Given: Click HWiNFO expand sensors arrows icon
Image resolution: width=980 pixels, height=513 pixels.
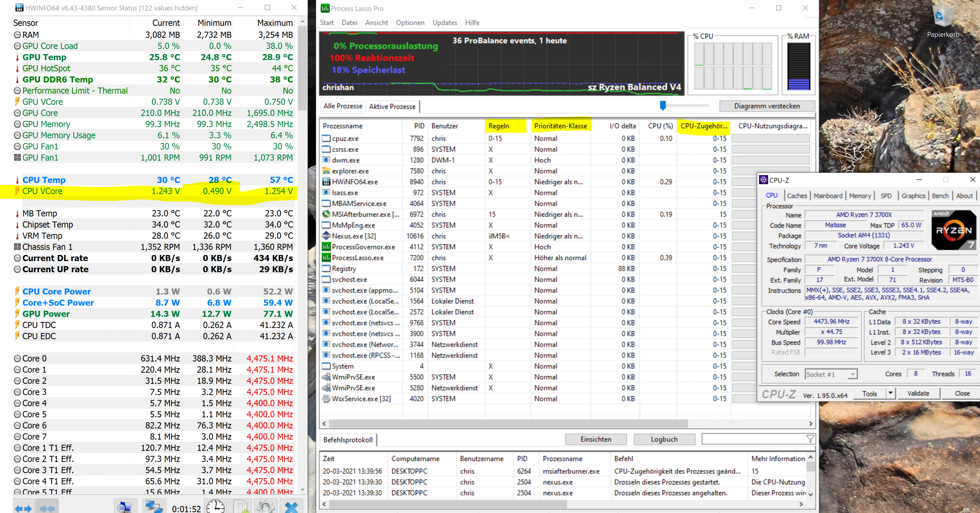Looking at the screenshot, I should (x=23, y=508).
